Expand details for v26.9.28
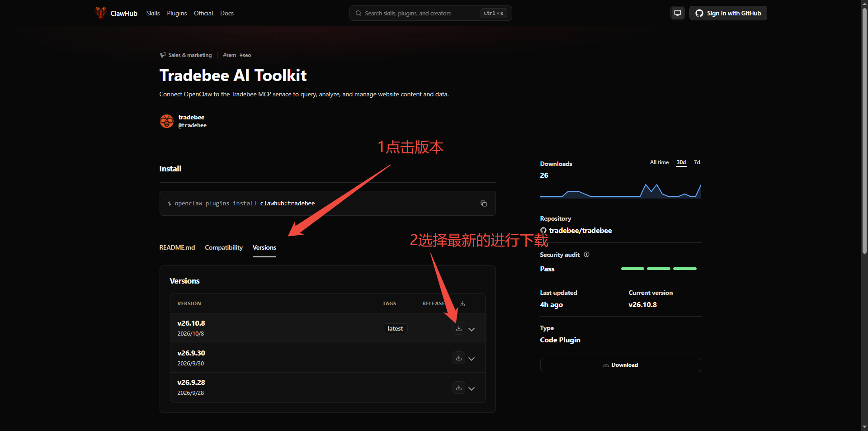The width and height of the screenshot is (868, 431). tap(472, 388)
